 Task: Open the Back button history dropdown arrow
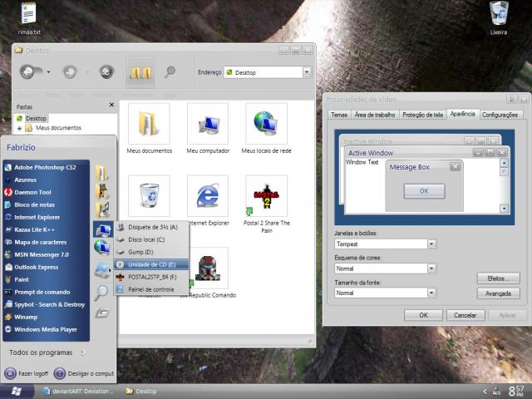[x=48, y=72]
